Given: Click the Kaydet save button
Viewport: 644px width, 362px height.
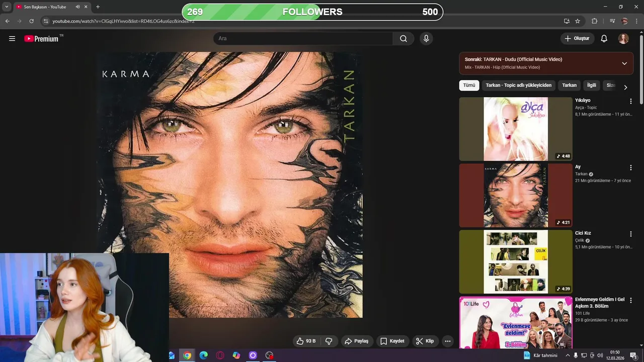Looking at the screenshot, I should tap(392, 341).
